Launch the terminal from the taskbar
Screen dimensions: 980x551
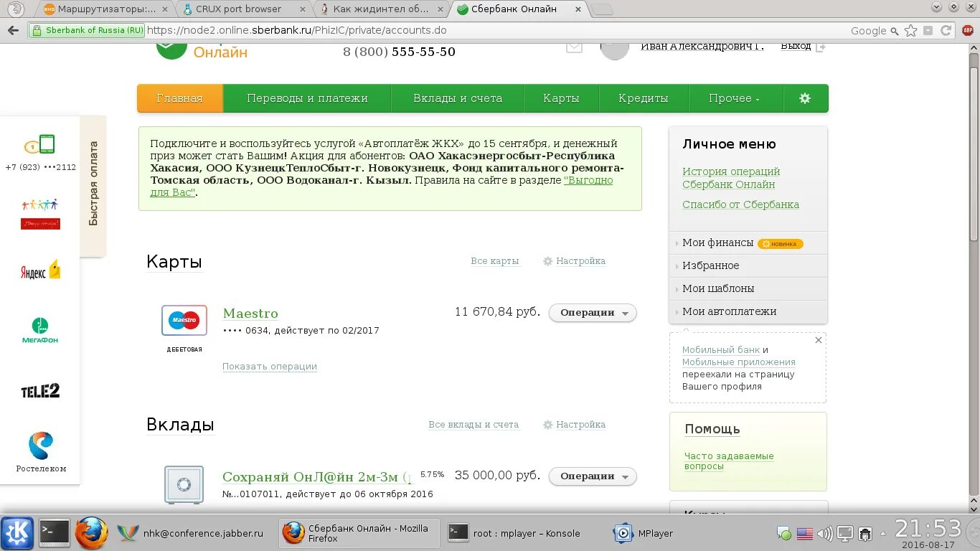[54, 533]
